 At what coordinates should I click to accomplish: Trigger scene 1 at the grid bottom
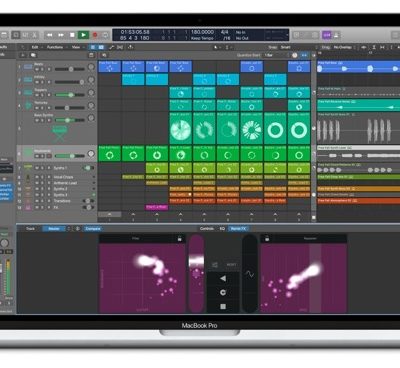[109, 214]
